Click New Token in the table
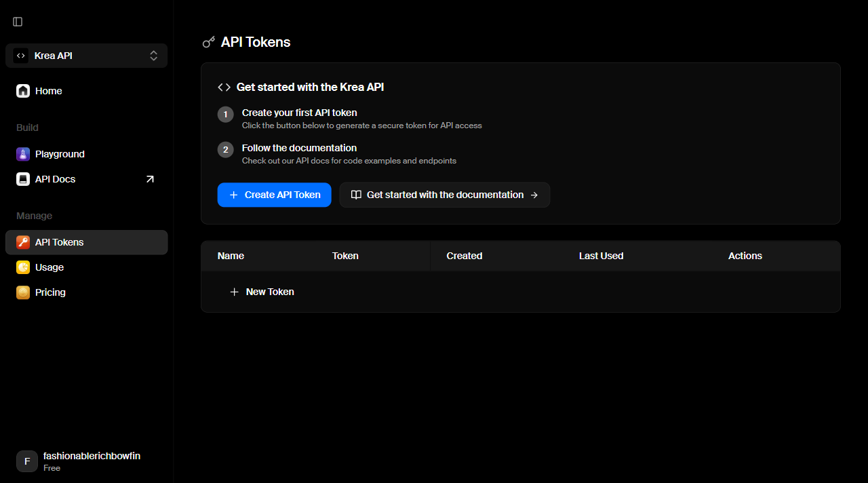Viewport: 868px width, 483px height. coord(262,292)
